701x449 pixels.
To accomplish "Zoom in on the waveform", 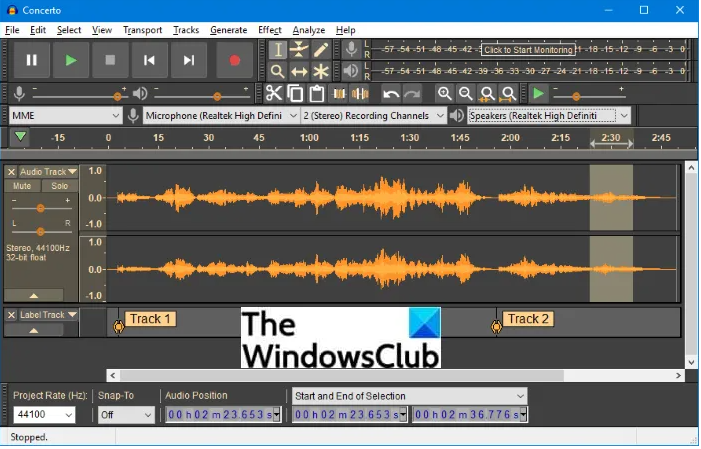I will pyautogui.click(x=444, y=93).
